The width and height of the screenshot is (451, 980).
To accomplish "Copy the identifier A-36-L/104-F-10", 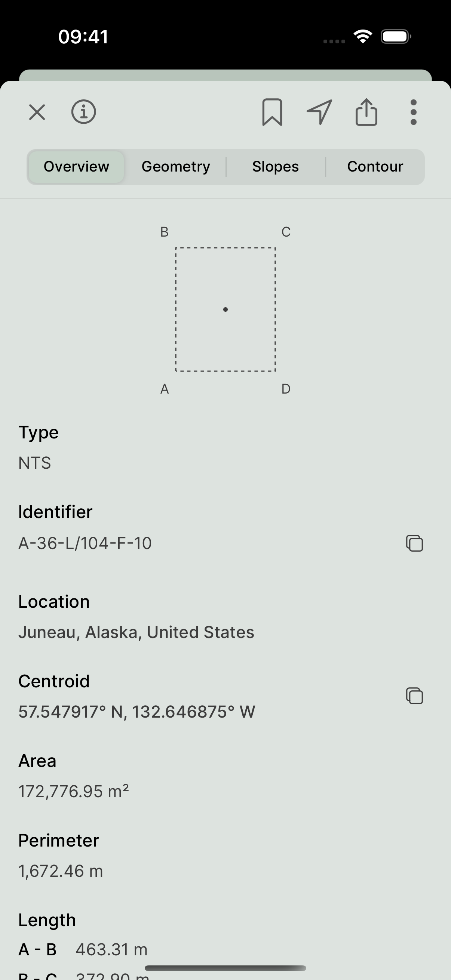I will [415, 543].
